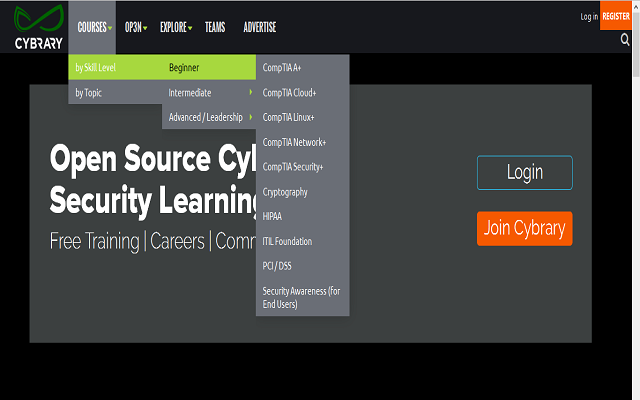
Task: Open the CompTIA Network+ course
Action: click(x=302, y=142)
